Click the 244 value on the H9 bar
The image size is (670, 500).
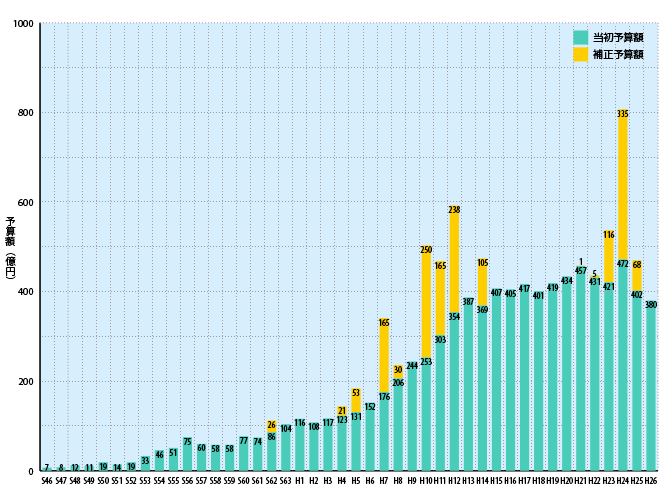(412, 365)
